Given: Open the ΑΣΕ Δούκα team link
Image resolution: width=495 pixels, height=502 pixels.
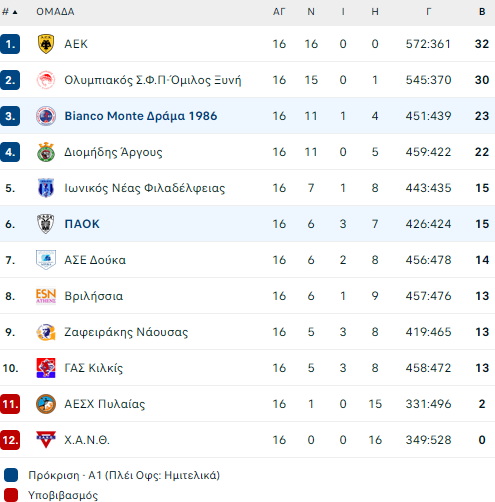Looking at the screenshot, I should pyautogui.click(x=95, y=260).
